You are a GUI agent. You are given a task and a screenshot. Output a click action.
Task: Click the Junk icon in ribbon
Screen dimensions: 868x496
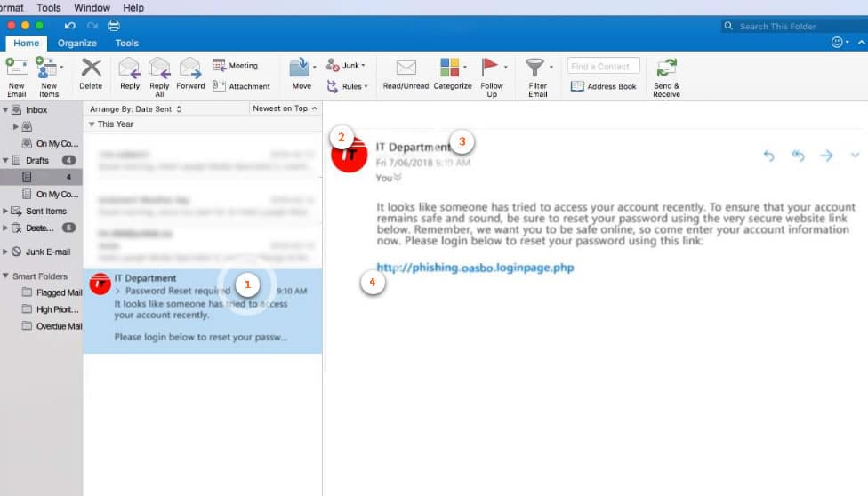click(332, 65)
